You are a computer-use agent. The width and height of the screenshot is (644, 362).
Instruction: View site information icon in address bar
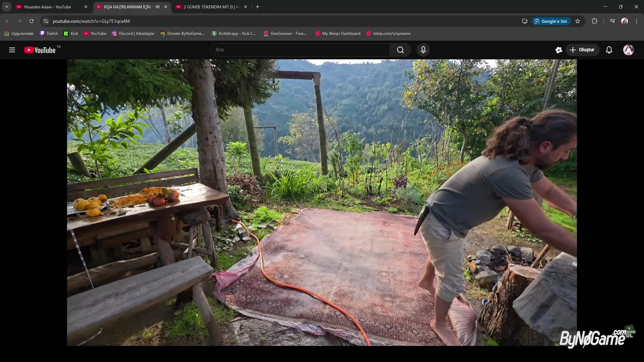tap(46, 21)
